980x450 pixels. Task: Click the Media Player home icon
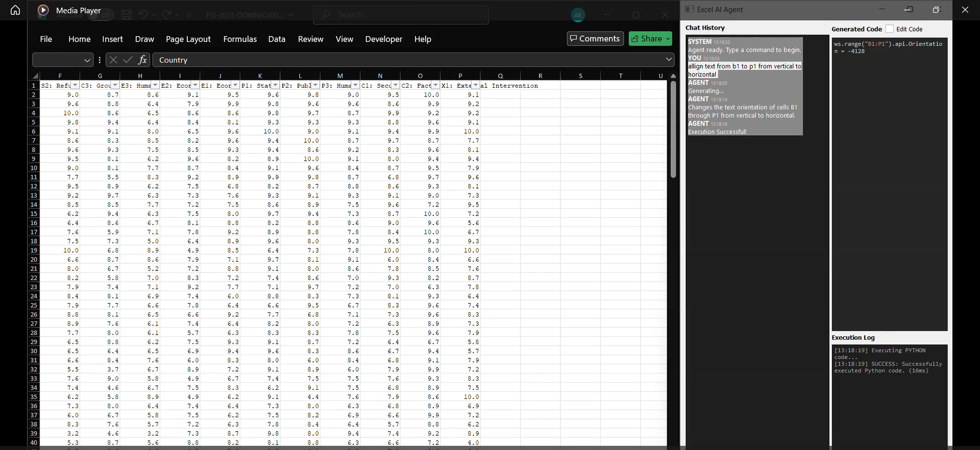[15, 10]
